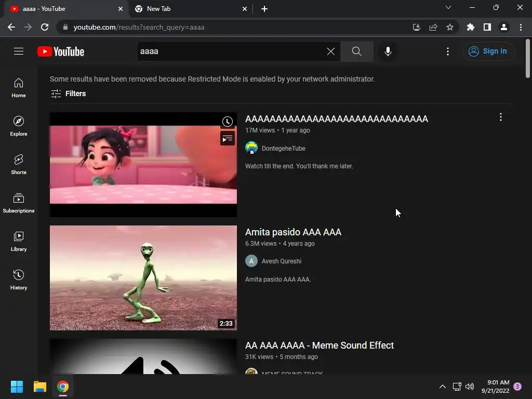Go forward with the browser forward arrow

28,27
